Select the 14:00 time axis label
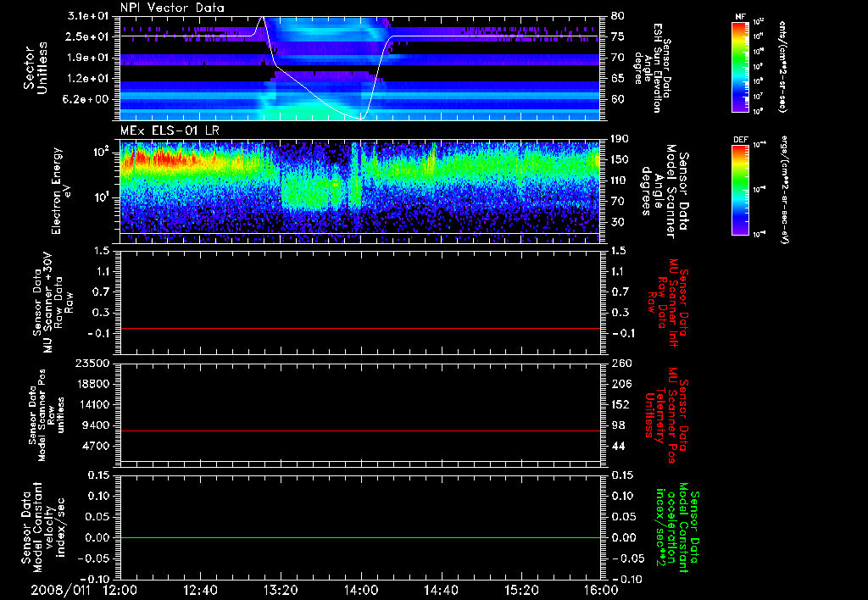Screen dimensions: 868x600 coord(361,589)
